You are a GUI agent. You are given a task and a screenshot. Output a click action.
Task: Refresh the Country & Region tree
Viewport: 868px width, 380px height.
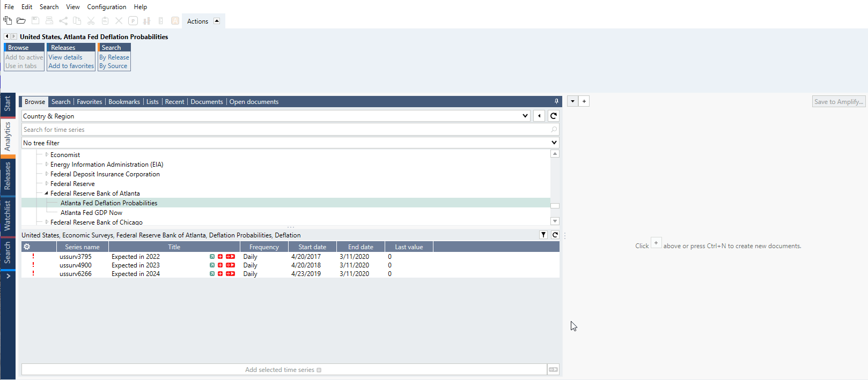point(554,116)
